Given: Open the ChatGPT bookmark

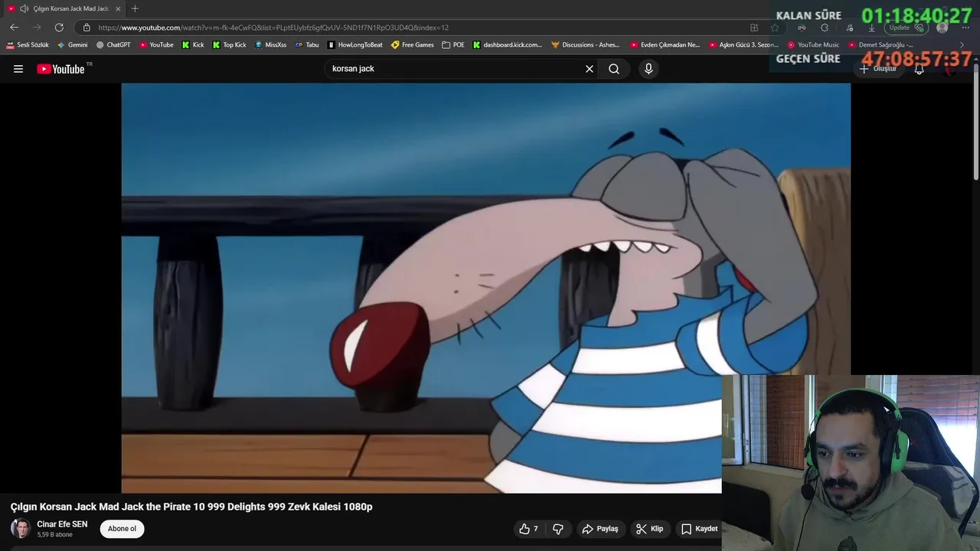Looking at the screenshot, I should [x=113, y=45].
